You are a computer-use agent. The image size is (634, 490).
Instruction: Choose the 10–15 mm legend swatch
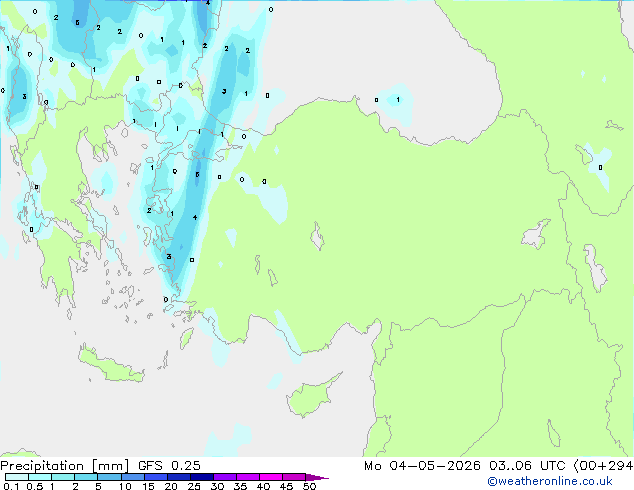click(132, 477)
